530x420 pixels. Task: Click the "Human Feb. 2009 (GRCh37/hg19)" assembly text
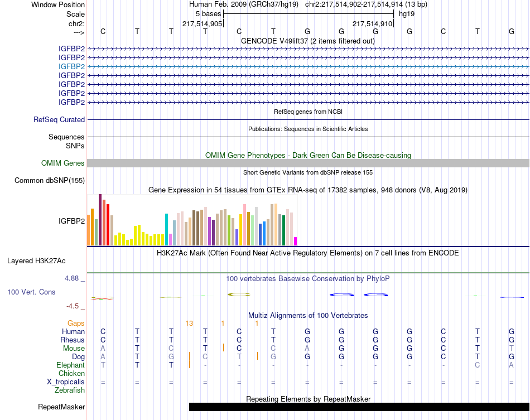244,4
